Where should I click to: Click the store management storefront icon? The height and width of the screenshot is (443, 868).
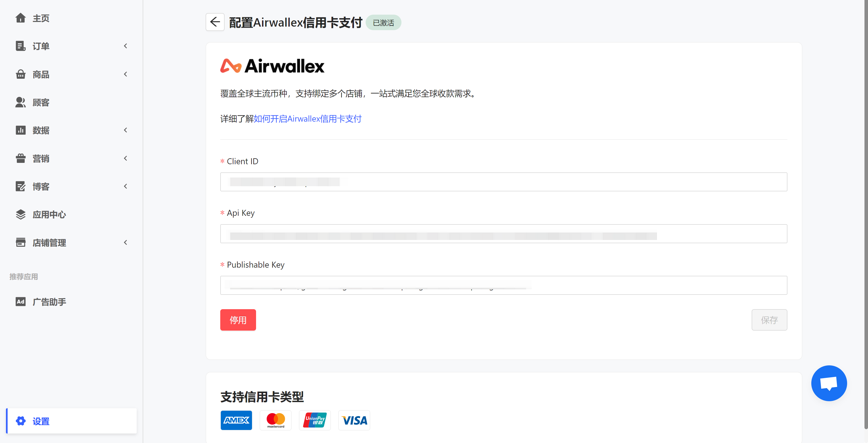click(x=21, y=242)
